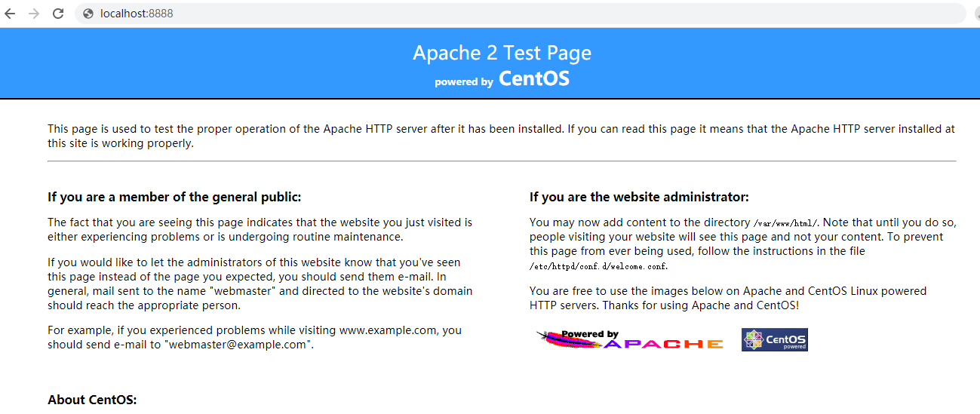Screen dimensions: 980x414
Task: Reload the page with the refresh icon
Action: pyautogui.click(x=58, y=14)
